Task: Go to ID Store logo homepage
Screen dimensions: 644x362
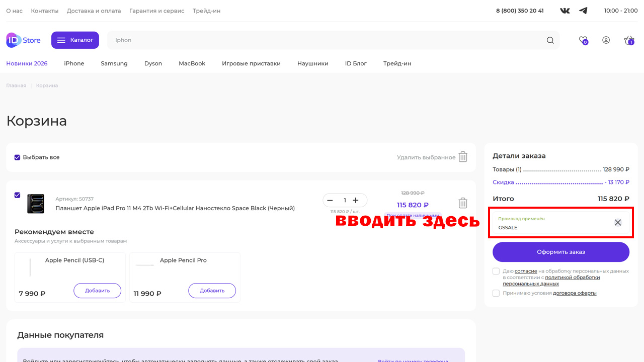Action: pos(23,40)
